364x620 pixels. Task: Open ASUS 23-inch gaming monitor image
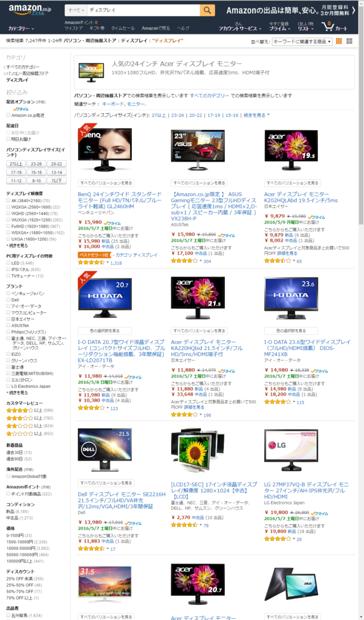198,150
